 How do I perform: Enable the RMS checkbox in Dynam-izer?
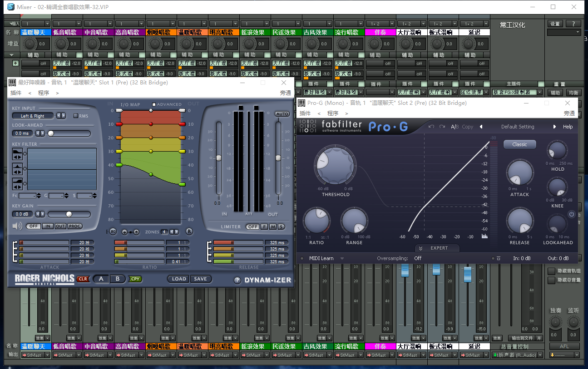coord(76,116)
